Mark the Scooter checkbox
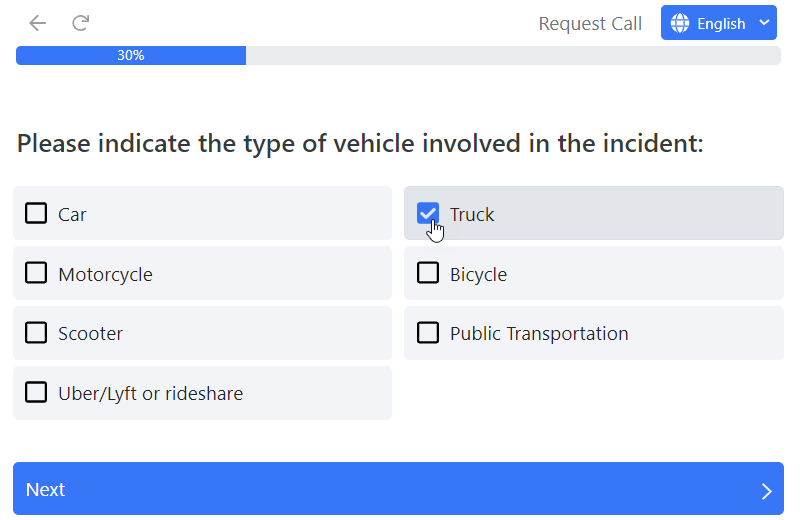 [36, 333]
